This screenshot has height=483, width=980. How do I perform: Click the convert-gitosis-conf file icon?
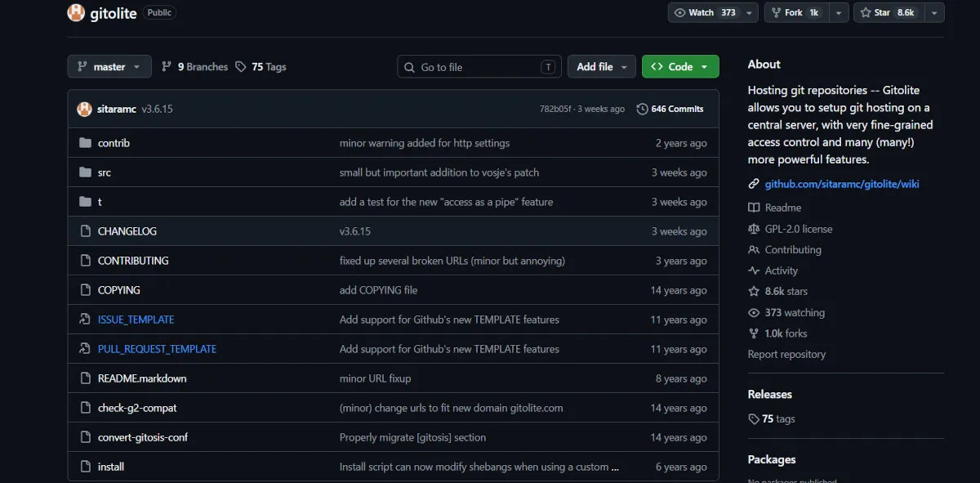(85, 437)
